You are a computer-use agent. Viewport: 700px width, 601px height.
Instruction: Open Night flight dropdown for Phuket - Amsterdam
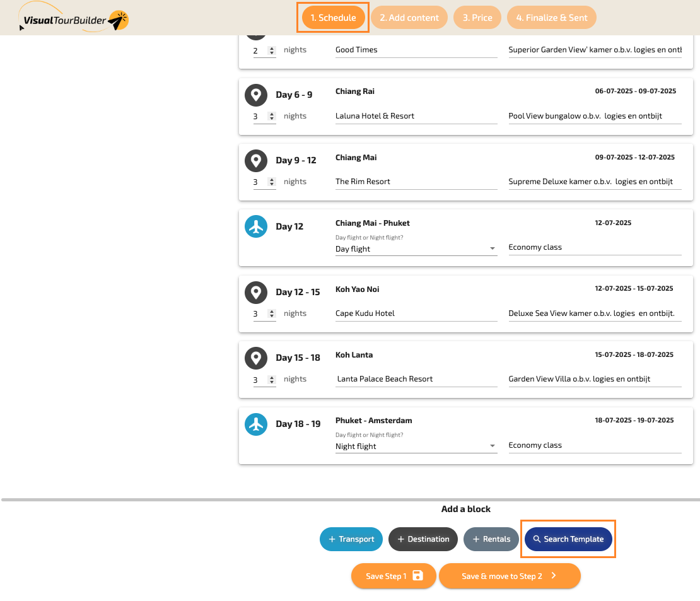[x=416, y=446]
